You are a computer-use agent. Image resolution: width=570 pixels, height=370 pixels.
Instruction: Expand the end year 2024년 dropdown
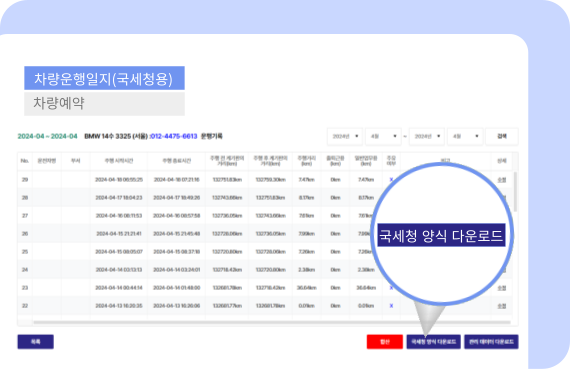click(x=427, y=136)
